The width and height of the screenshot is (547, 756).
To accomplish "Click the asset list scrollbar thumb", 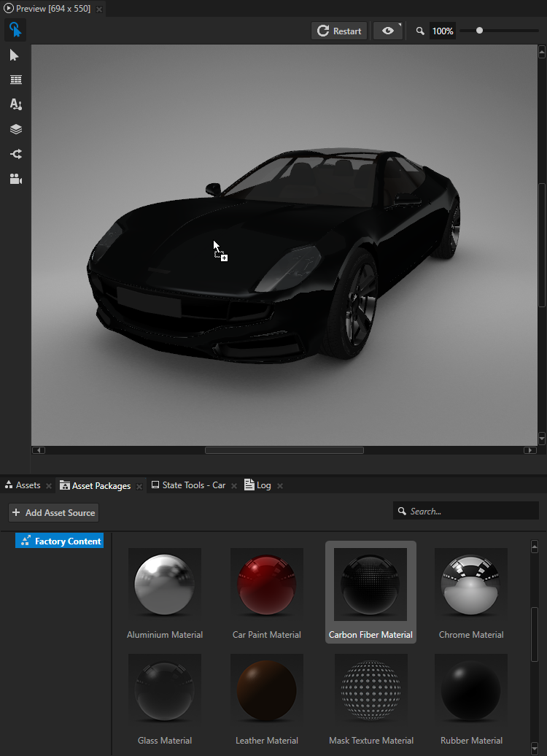I will click(535, 635).
